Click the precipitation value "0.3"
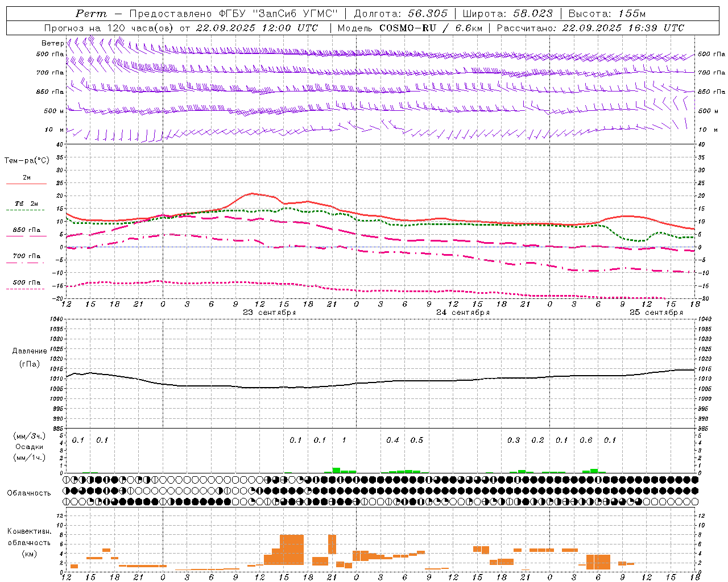Image resolution: width=728 pixels, height=582 pixels. coord(513,440)
